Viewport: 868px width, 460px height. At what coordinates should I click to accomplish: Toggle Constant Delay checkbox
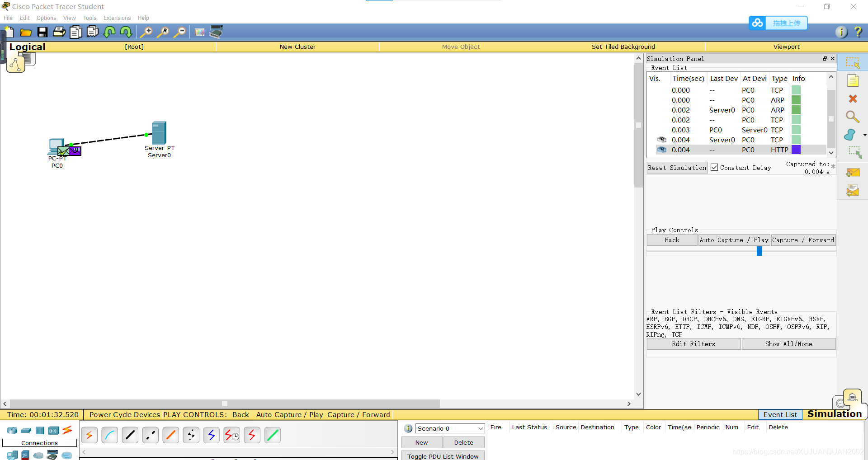714,167
